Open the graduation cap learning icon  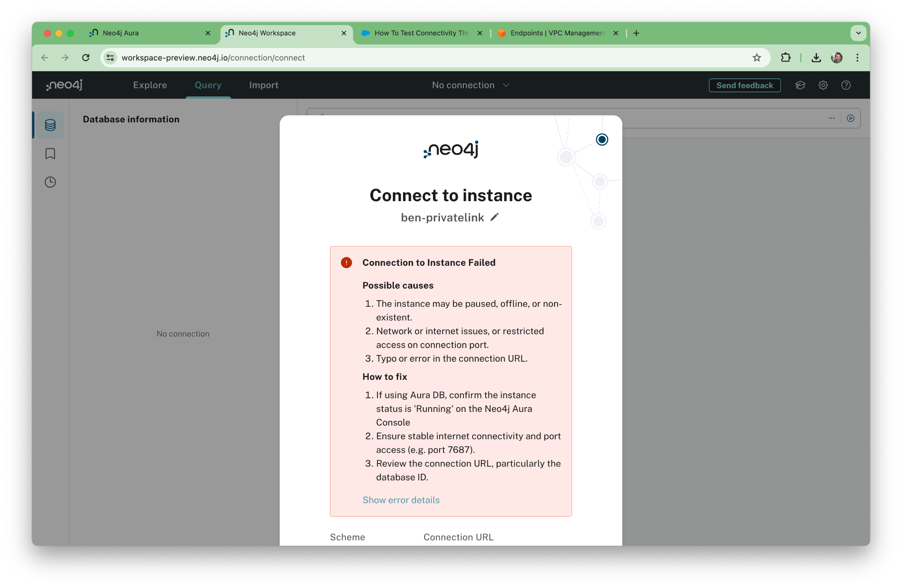(800, 85)
